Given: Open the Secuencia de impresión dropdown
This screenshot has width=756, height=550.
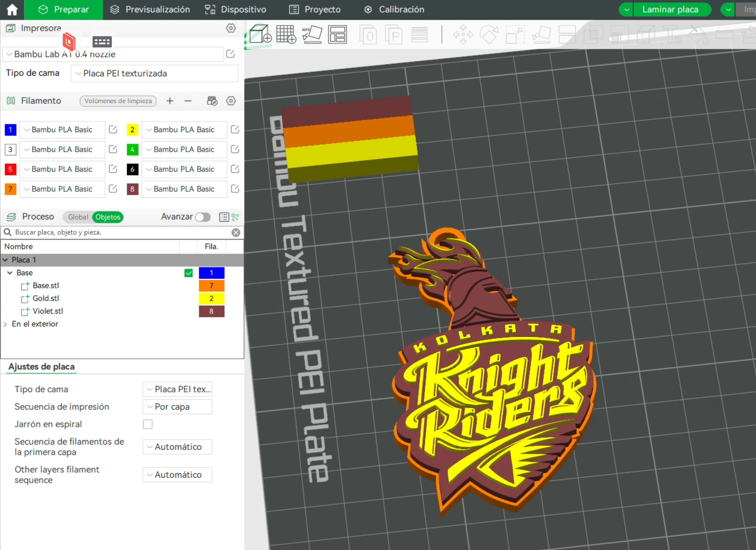Looking at the screenshot, I should point(177,407).
